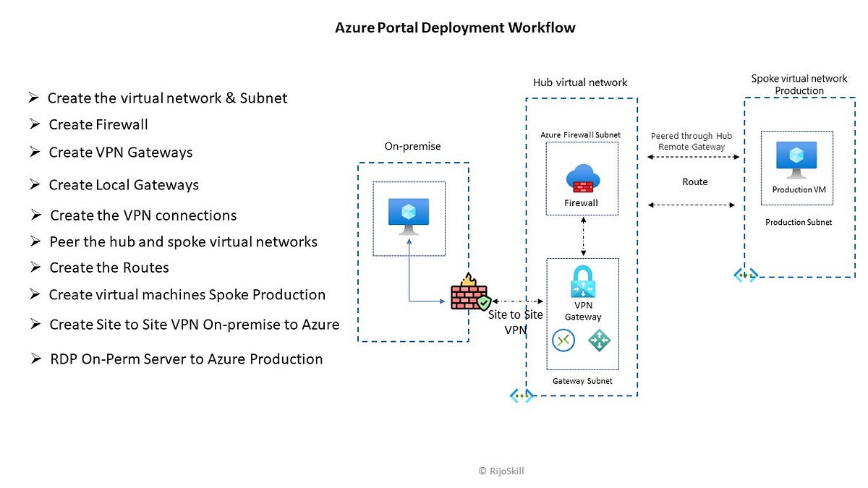
Task: Click the RijoSkill copyright text
Action: click(x=501, y=471)
